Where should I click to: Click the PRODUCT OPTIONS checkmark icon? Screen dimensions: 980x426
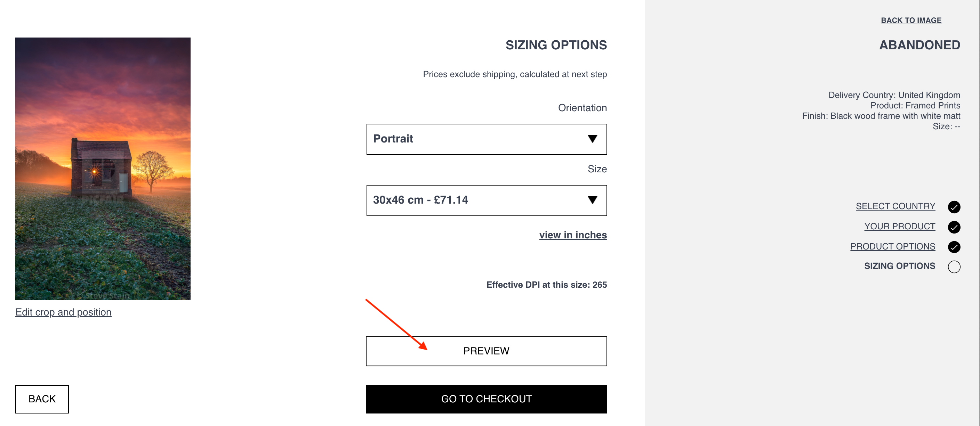[x=954, y=247]
